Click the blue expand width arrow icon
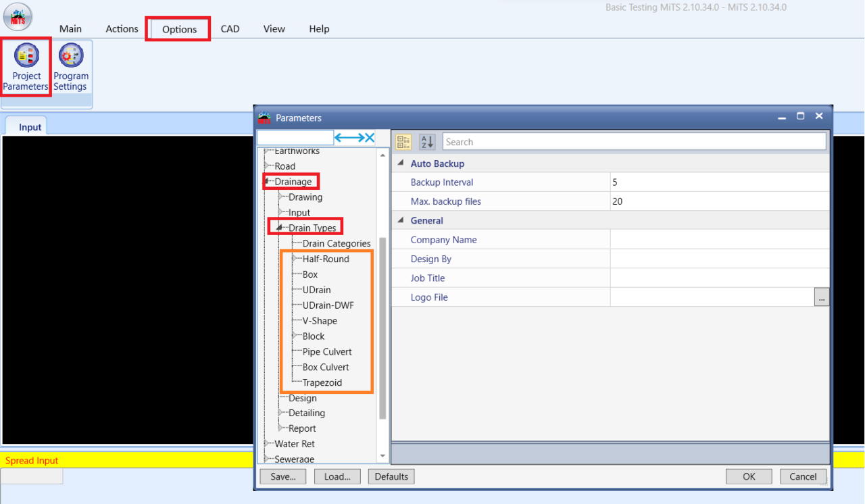 pyautogui.click(x=349, y=138)
